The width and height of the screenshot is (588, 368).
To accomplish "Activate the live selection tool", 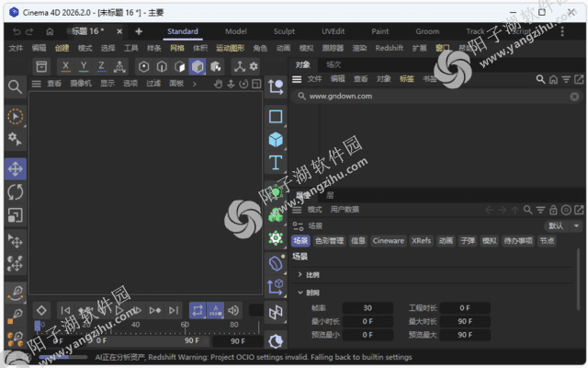I will tap(16, 117).
